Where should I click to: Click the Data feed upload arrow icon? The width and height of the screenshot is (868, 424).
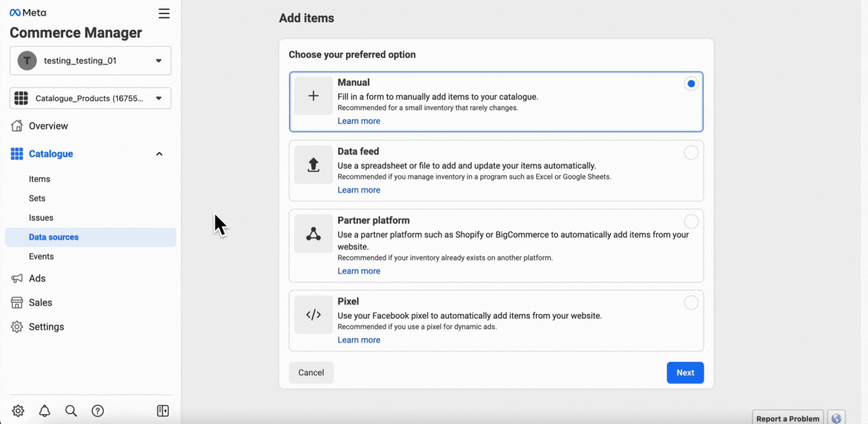[x=313, y=165]
